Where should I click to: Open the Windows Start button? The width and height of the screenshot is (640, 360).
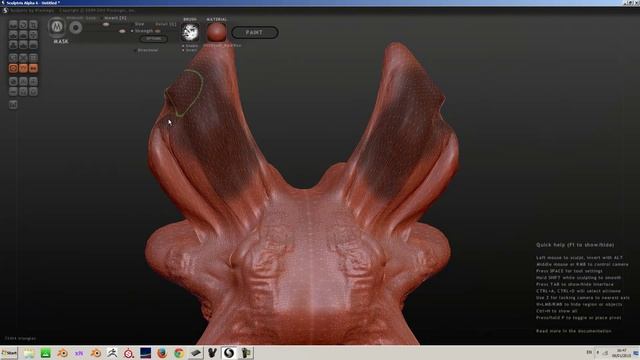(x=9, y=353)
